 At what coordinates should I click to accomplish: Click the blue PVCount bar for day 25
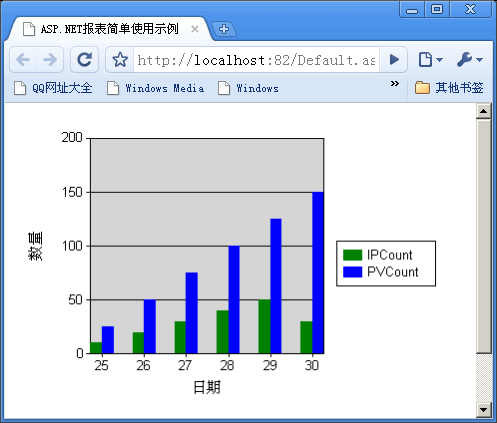[x=108, y=340]
